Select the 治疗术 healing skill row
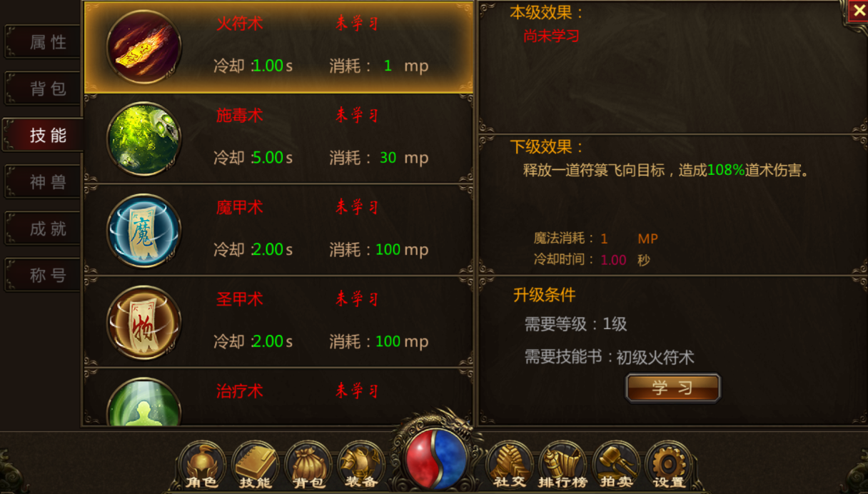The width and height of the screenshot is (868, 494). 279,398
